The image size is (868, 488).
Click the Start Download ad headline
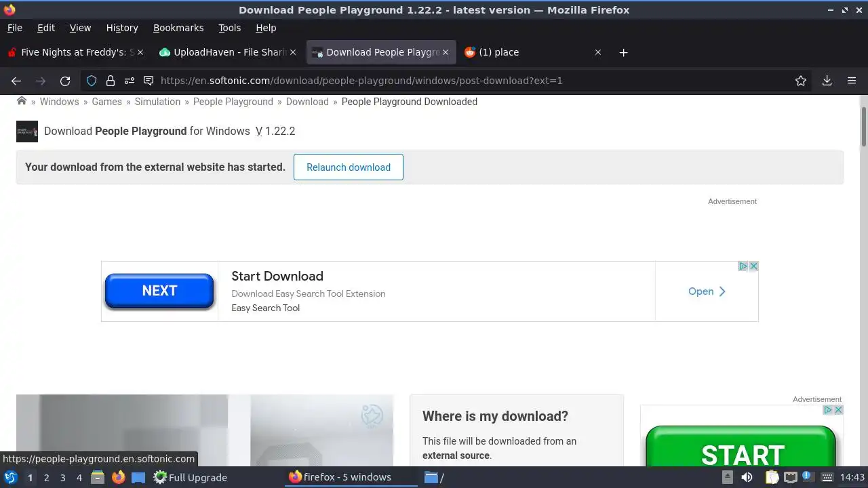coord(277,277)
